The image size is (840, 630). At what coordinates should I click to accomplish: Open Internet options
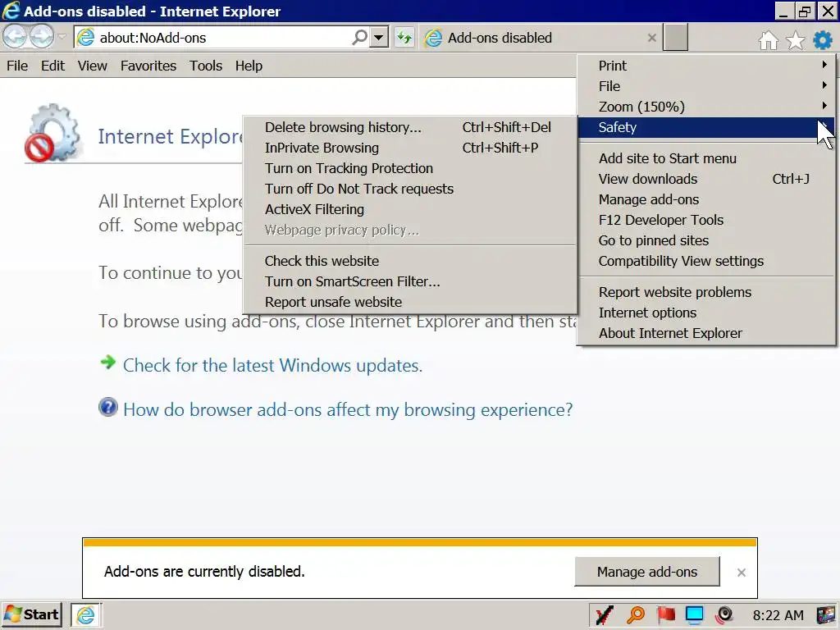click(x=706, y=313)
